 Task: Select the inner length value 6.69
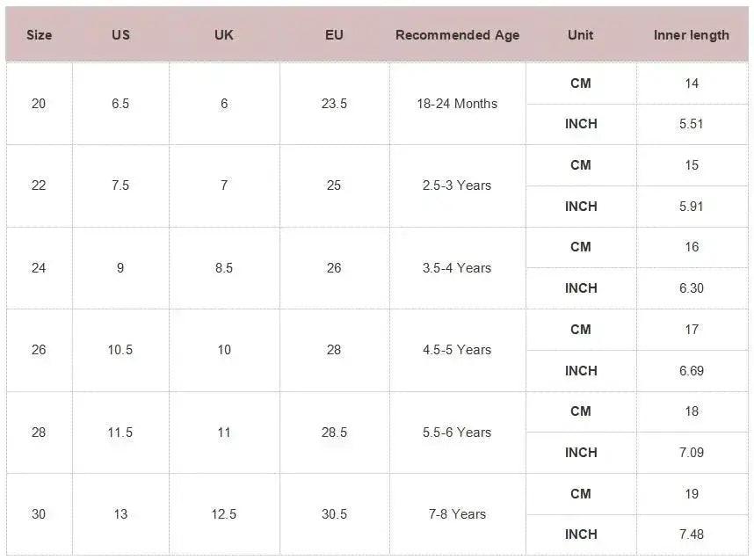point(692,371)
